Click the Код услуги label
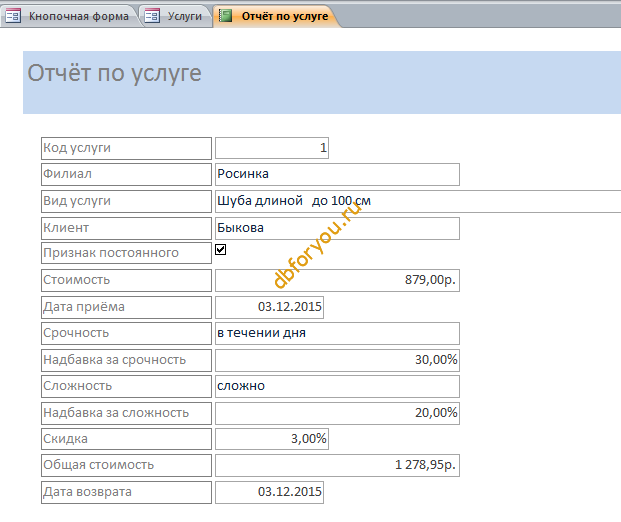This screenshot has height=522, width=621. (x=126, y=148)
